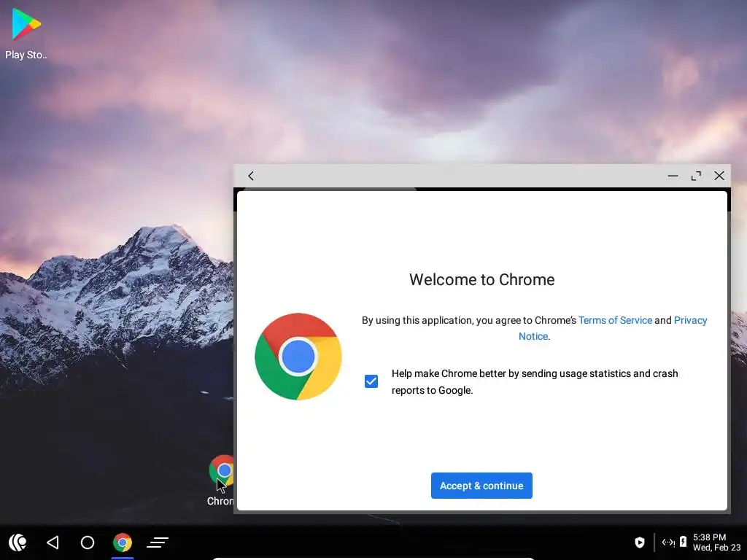Click the Welcome to Chrome heading
The height and width of the screenshot is (560, 747).
coord(481,279)
